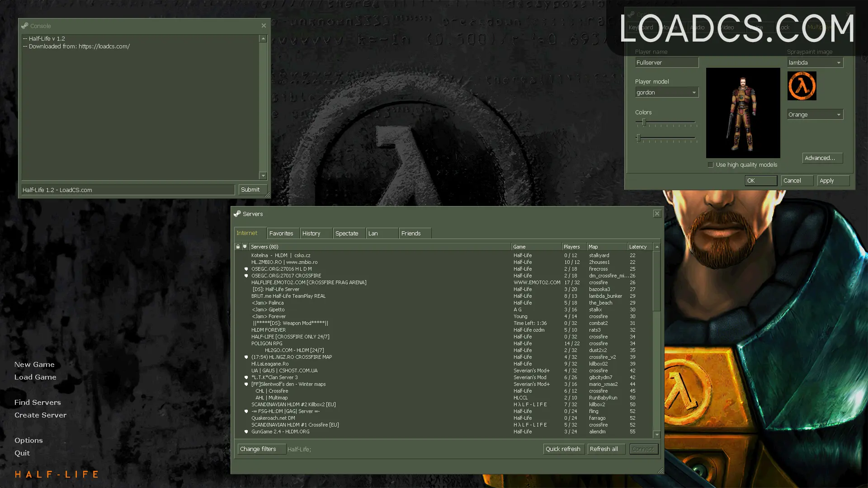
Task: Switch to the Spectate tab
Action: point(349,234)
